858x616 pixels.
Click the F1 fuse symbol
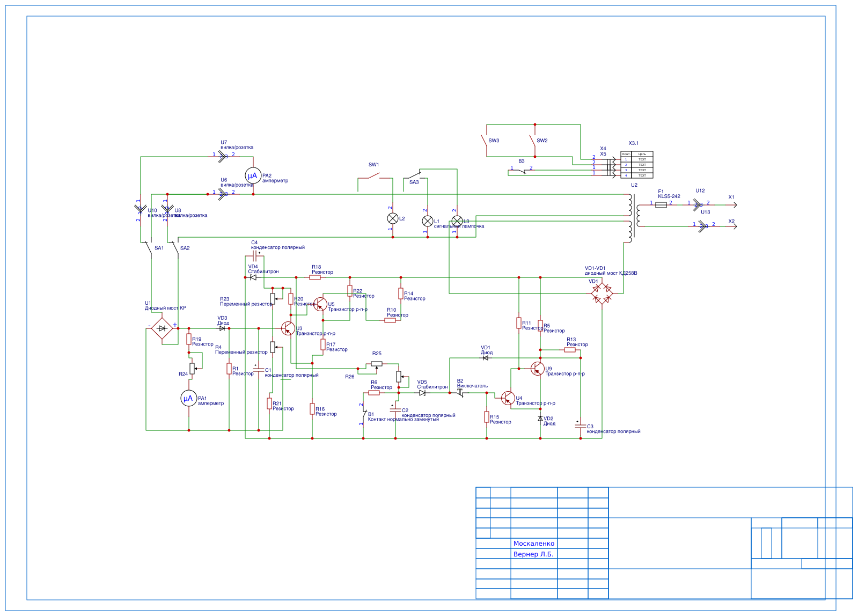(661, 204)
